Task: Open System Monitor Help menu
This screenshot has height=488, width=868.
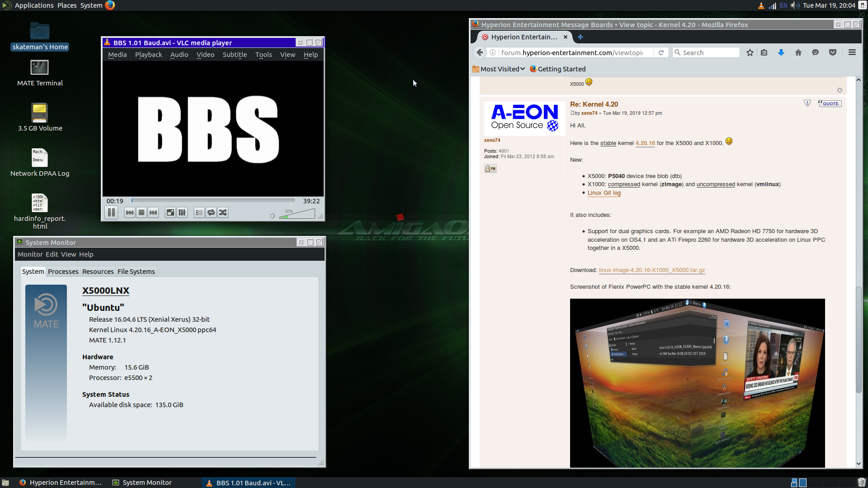Action: click(x=86, y=254)
